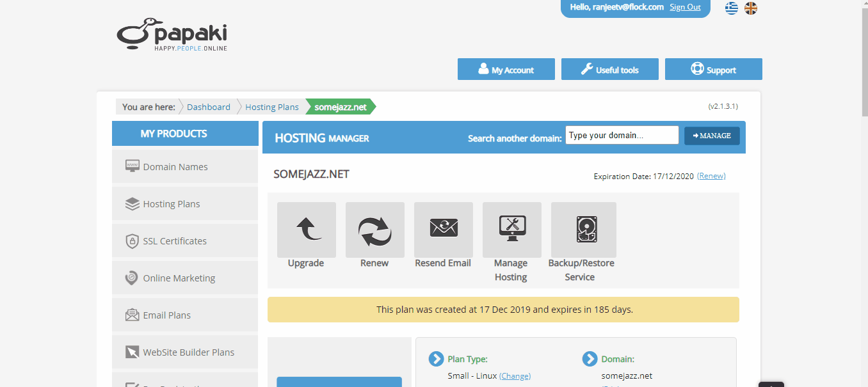
Task: Open the Useful tools menu
Action: (610, 69)
